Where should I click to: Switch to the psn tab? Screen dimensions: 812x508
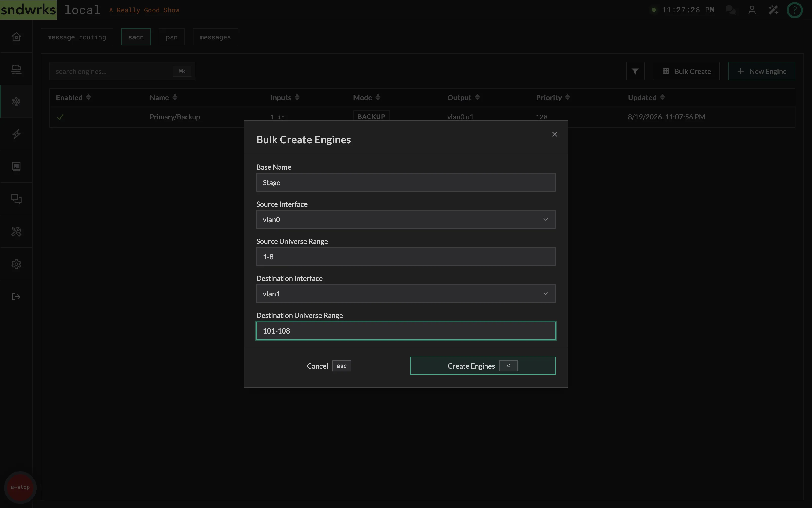point(172,37)
